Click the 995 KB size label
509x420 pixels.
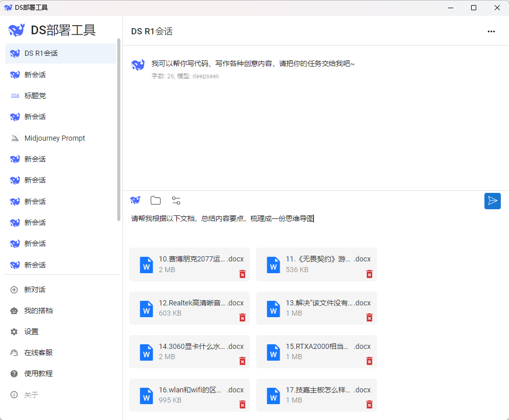click(170, 400)
